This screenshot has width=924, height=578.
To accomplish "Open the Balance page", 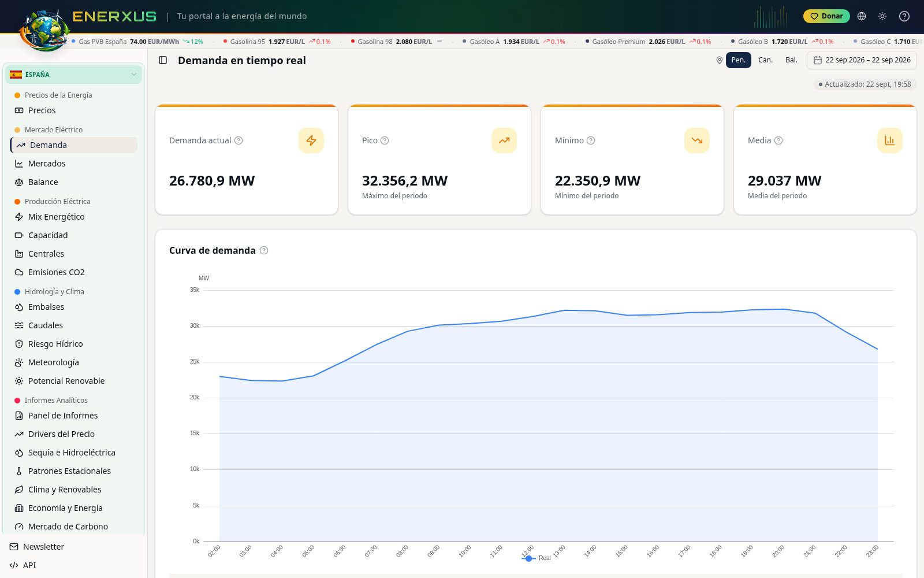I will coord(73,182).
